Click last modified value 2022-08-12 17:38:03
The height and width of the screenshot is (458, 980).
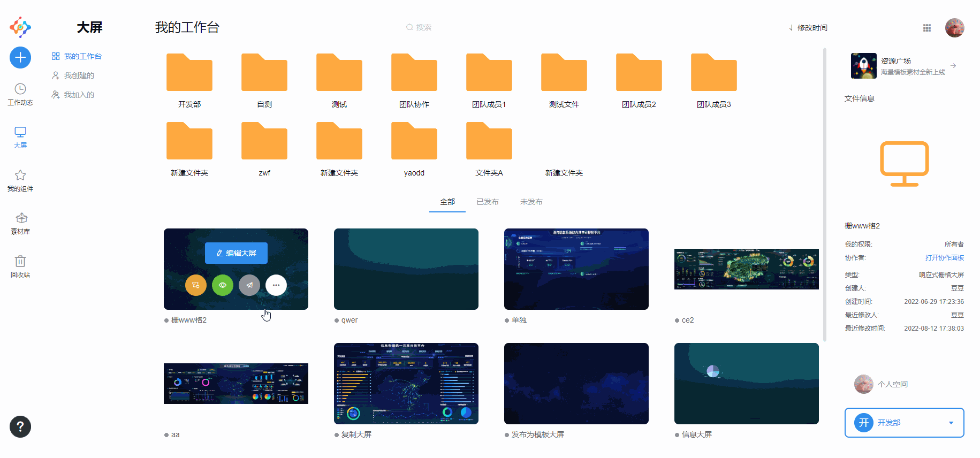[x=934, y=329]
